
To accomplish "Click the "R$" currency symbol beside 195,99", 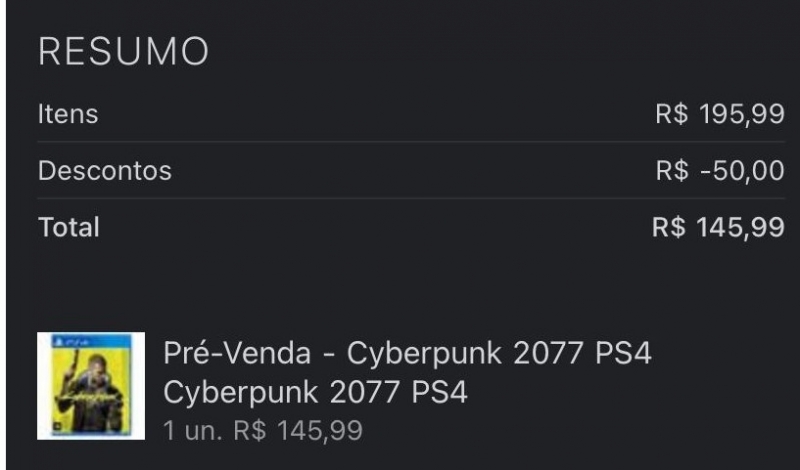I will click(671, 114).
